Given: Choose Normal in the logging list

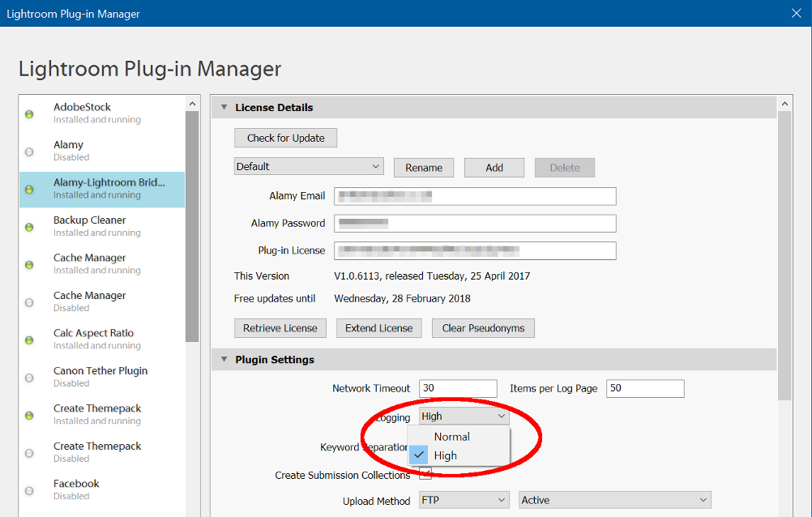Looking at the screenshot, I should (x=459, y=437).
